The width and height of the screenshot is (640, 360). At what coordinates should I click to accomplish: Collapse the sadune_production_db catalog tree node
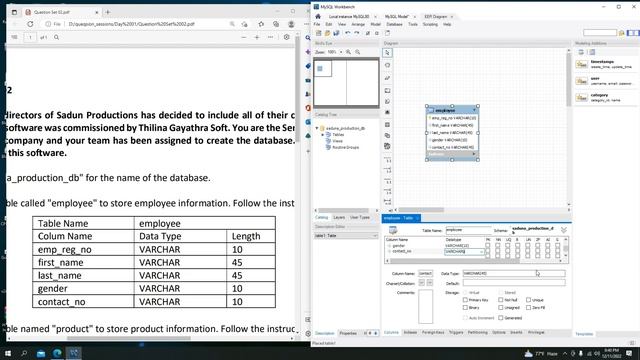(317, 128)
